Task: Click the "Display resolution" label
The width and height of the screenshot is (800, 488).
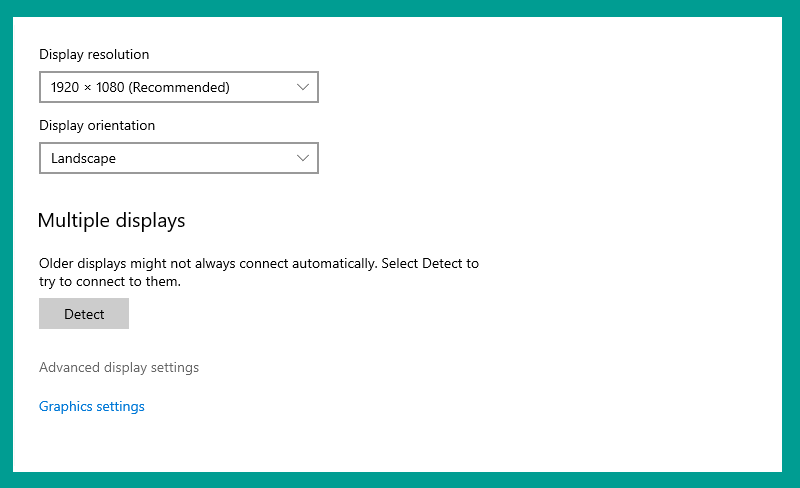Action: 94,54
